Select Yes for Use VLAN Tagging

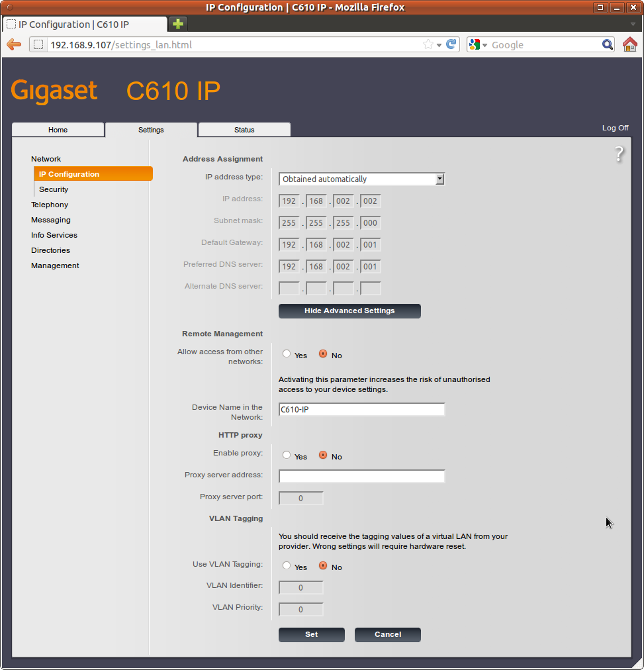point(287,566)
